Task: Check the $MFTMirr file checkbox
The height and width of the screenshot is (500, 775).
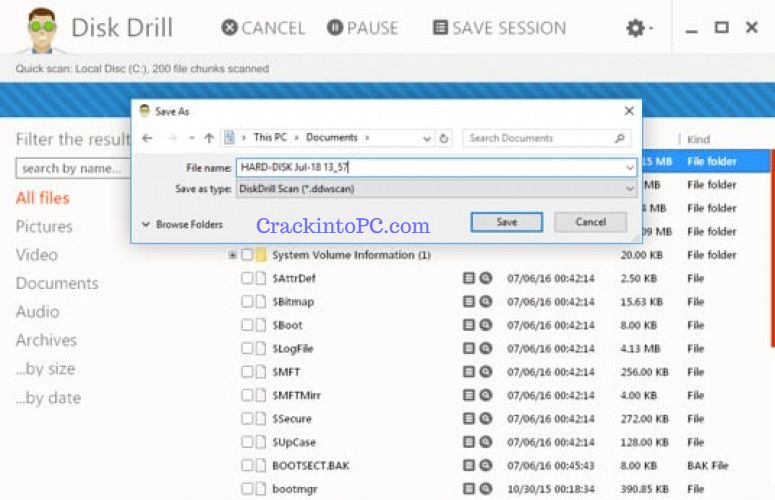Action: 247,395
